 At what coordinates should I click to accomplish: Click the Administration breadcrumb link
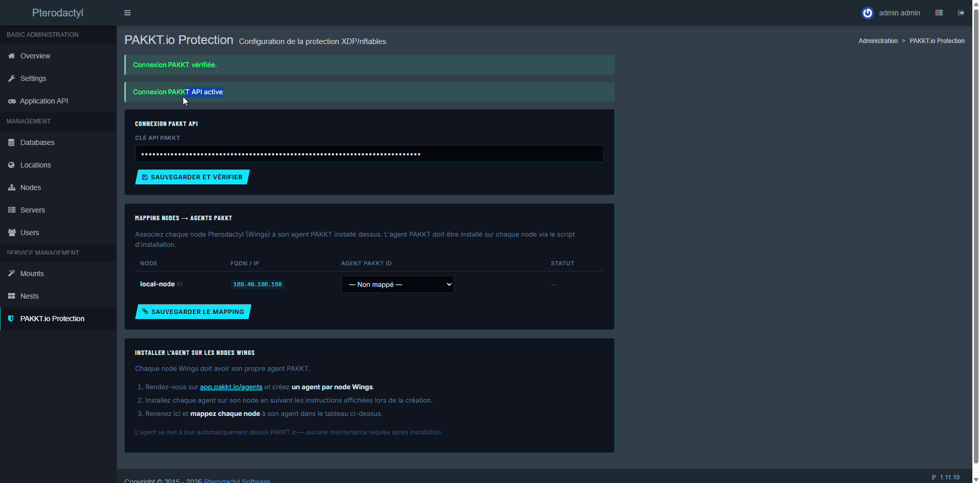(x=878, y=41)
